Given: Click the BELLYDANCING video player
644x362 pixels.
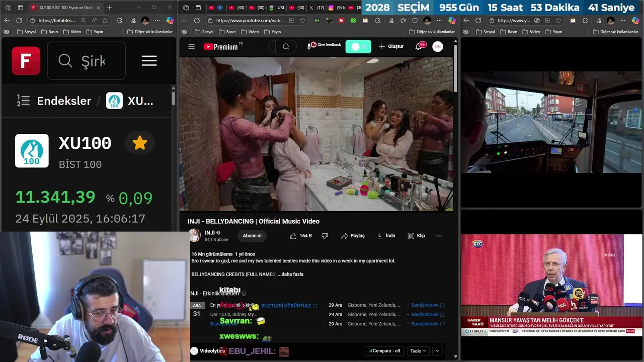Looking at the screenshot, I should pyautogui.click(x=316, y=134).
